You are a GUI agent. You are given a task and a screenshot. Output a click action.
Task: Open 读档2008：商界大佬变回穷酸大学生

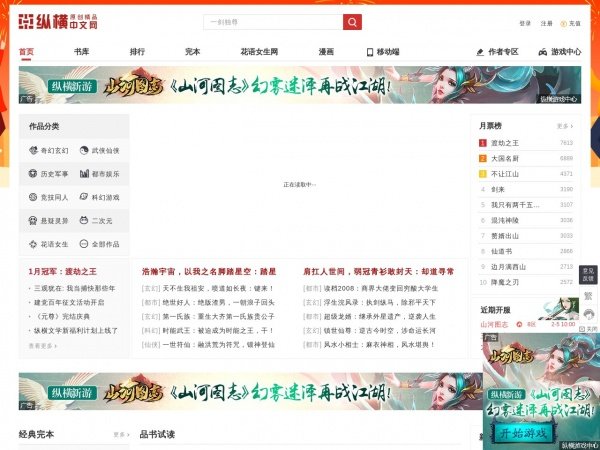[381, 289]
